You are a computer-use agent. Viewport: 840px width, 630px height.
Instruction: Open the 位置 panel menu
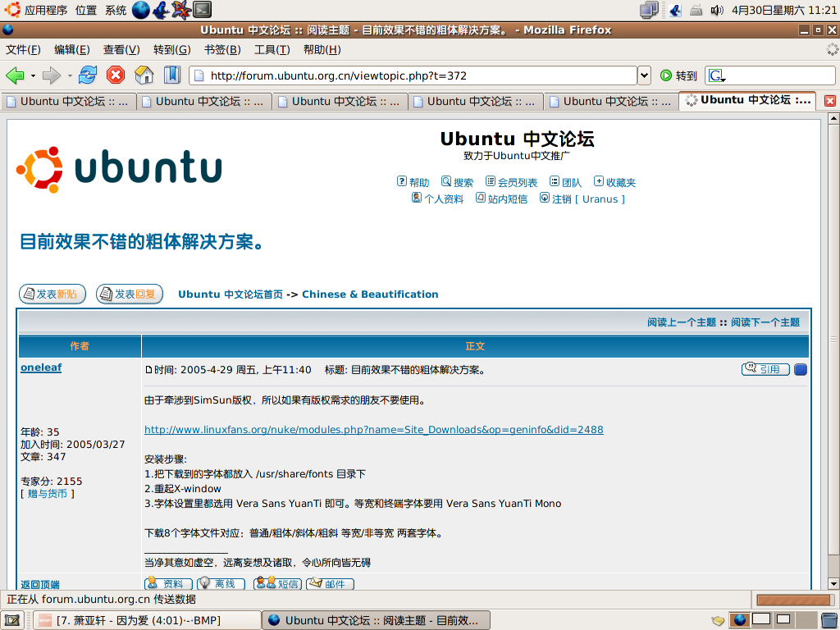tap(86, 10)
